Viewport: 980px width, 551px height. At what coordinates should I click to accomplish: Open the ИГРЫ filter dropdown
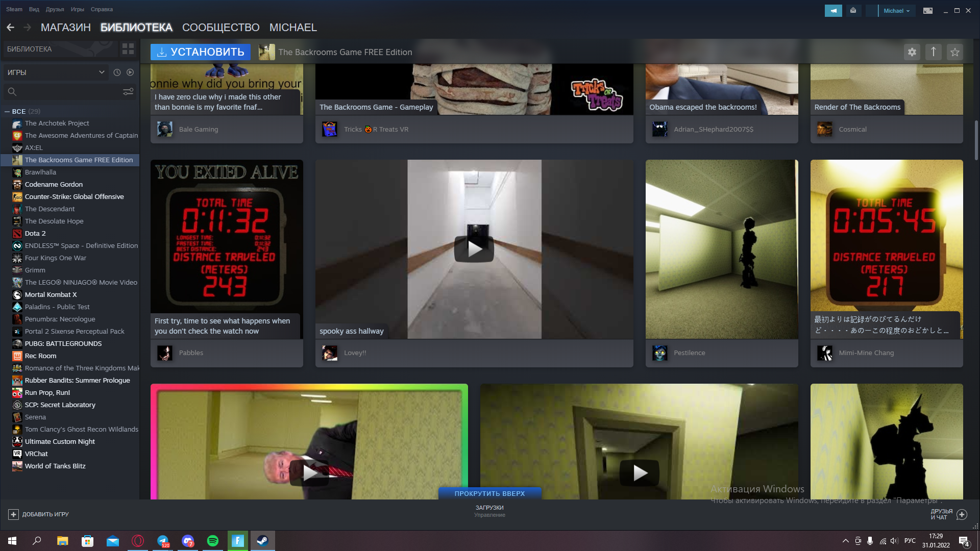click(x=55, y=72)
